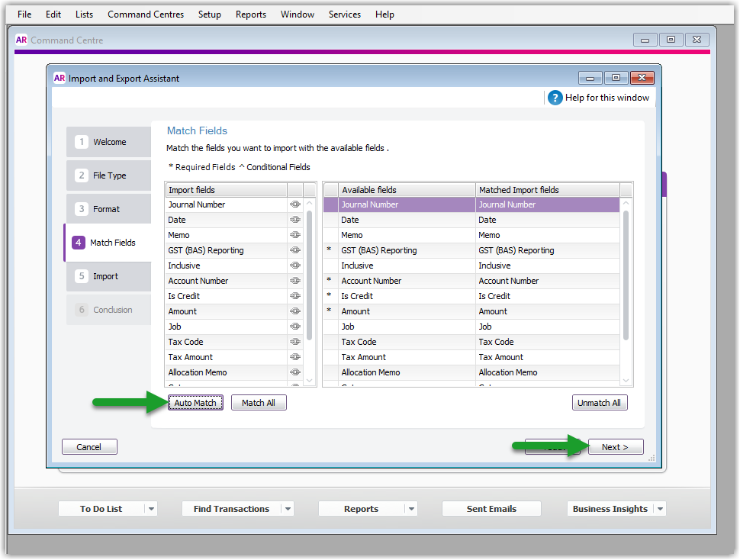Click scroll down arrow of Import fields list
Viewport: 740px width, 560px height.
click(310, 380)
